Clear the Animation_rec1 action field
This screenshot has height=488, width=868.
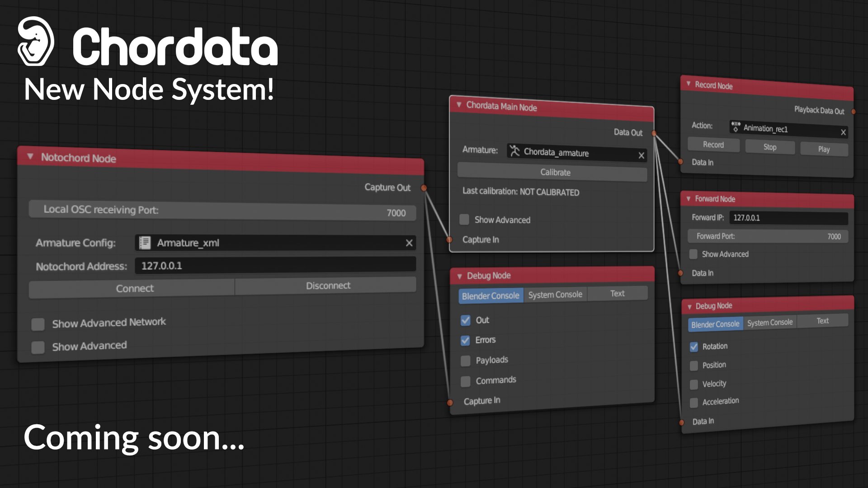click(x=843, y=132)
